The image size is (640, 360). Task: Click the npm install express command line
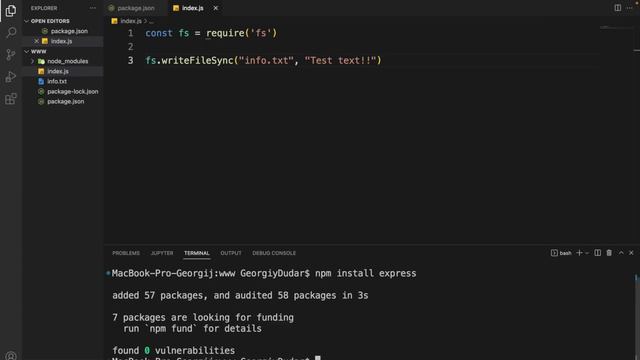[365, 273]
